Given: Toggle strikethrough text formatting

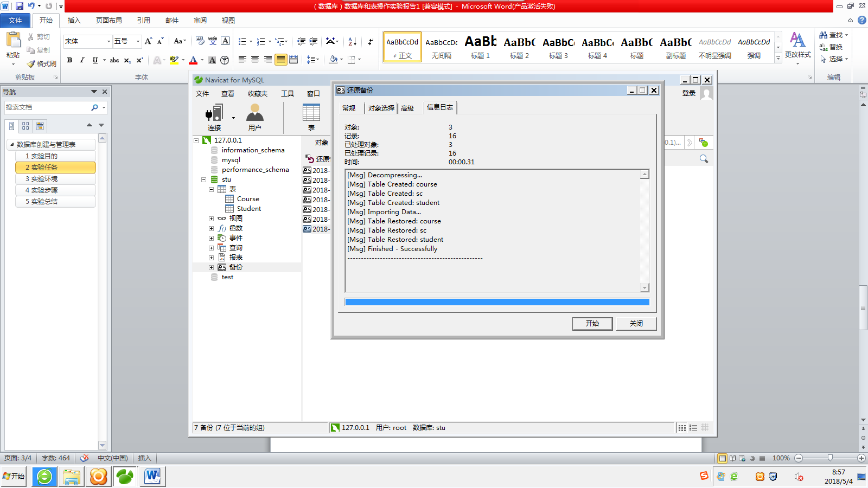Looking at the screenshot, I should (114, 60).
